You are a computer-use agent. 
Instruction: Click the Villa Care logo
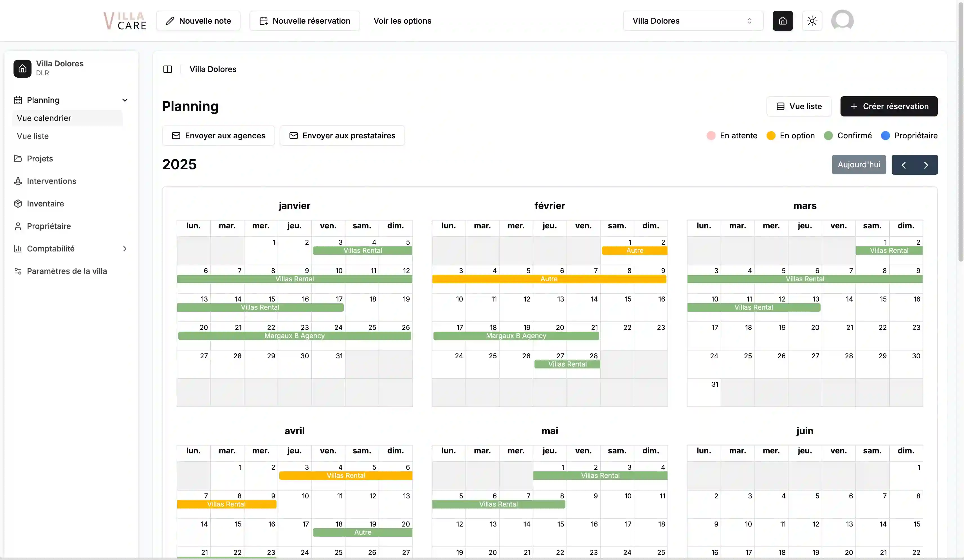(x=125, y=21)
